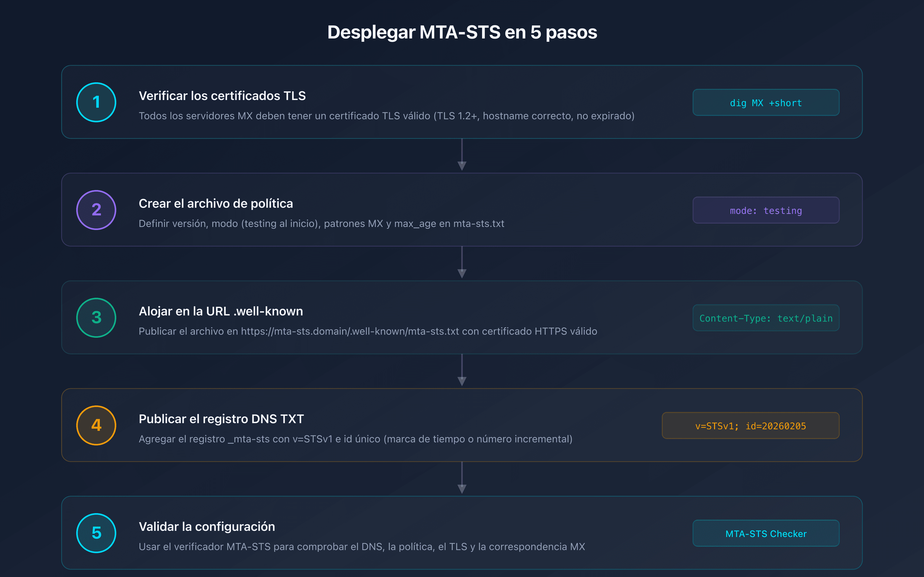Screen dimensions: 924x577
Task: Select the 'Content-Type: text/plain' chip
Action: point(765,318)
